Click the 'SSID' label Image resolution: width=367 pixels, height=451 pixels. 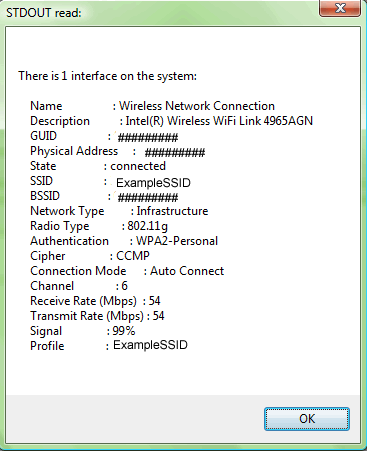click(x=41, y=181)
